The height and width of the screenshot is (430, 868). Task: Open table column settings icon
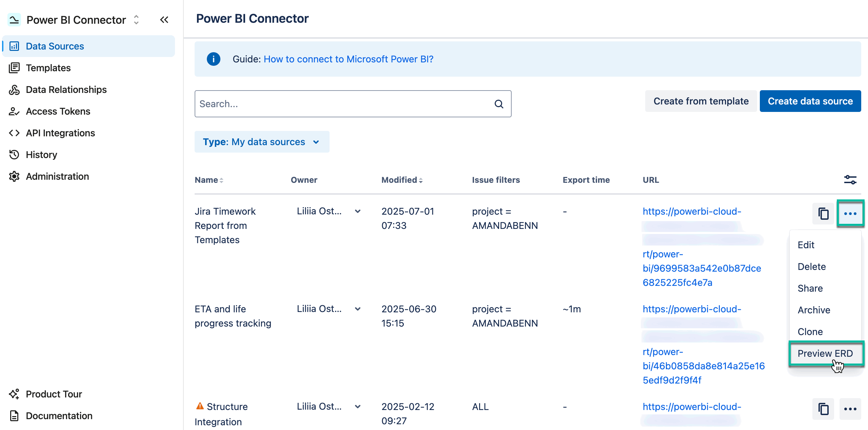point(850,180)
